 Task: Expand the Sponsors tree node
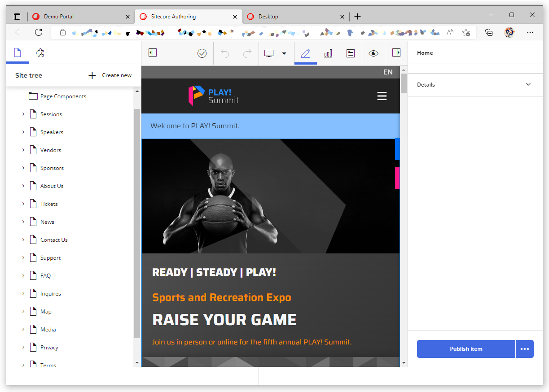click(x=23, y=168)
